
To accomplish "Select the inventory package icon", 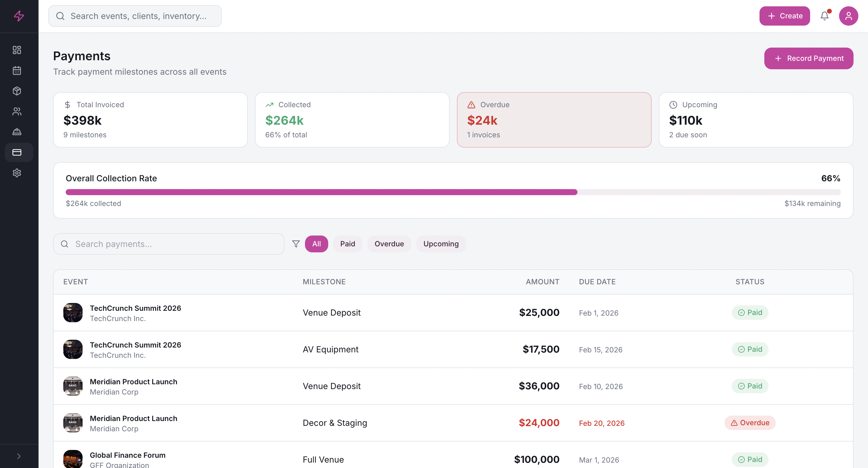I will (17, 91).
